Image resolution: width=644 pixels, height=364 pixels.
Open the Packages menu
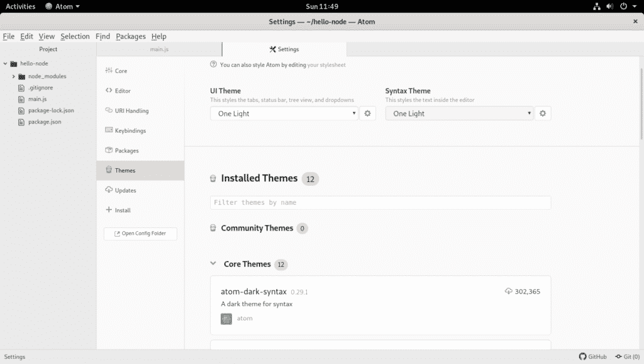[x=130, y=36]
